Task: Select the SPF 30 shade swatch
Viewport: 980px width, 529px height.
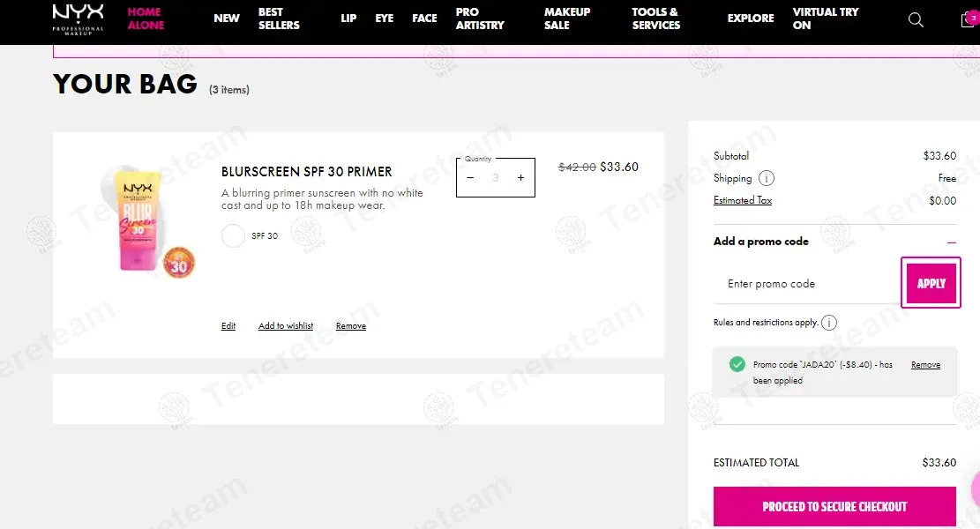Action: pyautogui.click(x=233, y=236)
